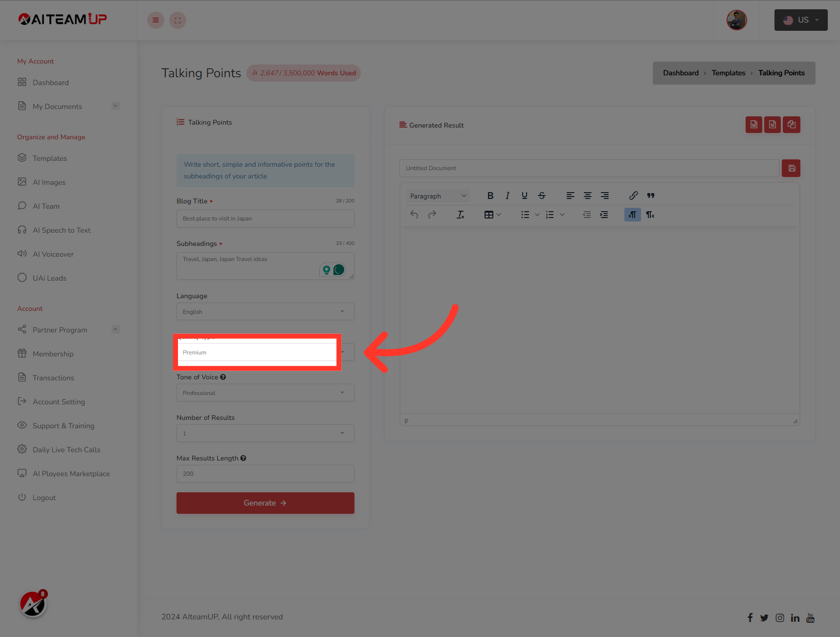Open the Templates breadcrumb item
840x637 pixels.
point(728,72)
